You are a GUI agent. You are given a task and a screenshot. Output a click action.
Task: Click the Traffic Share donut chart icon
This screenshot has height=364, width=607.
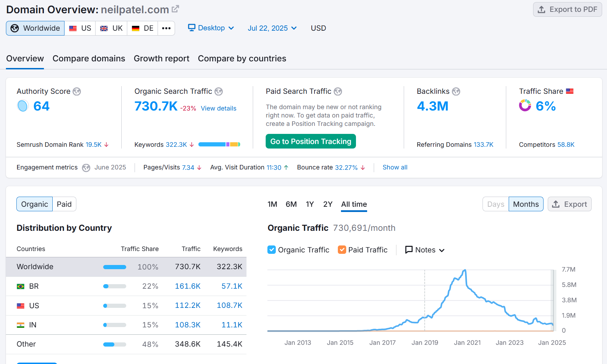point(525,105)
